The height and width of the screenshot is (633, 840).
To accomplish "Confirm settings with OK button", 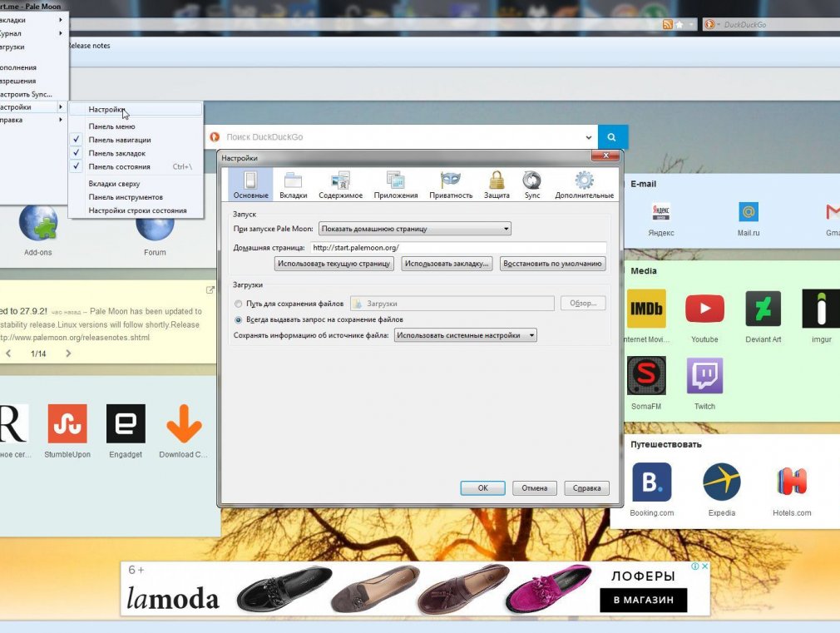I will coord(482,488).
